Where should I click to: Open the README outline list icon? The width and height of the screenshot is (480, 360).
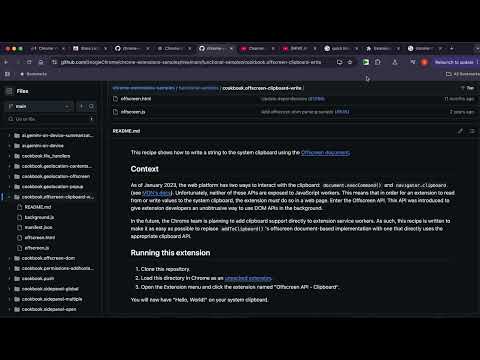tap(472, 131)
